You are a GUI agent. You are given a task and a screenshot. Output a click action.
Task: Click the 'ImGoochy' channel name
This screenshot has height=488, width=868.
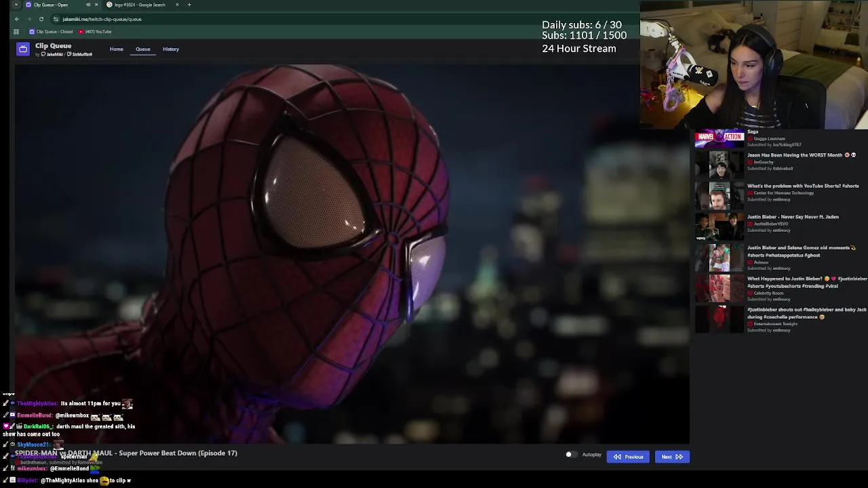click(764, 162)
